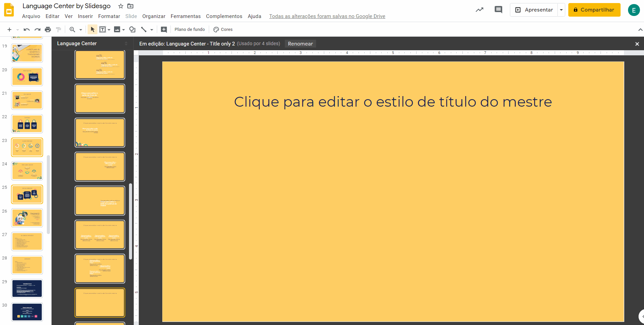Expand the insert image dropdown arrow
This screenshot has width=644, height=325.
click(x=124, y=30)
